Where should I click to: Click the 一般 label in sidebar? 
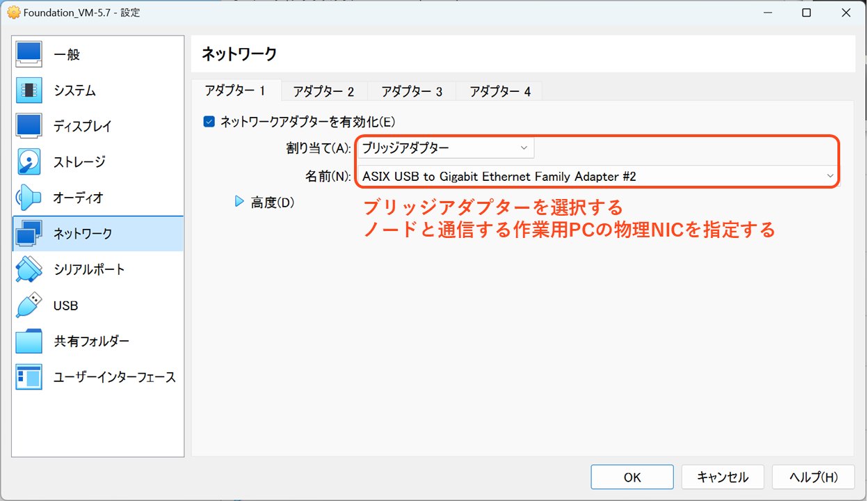click(x=67, y=55)
